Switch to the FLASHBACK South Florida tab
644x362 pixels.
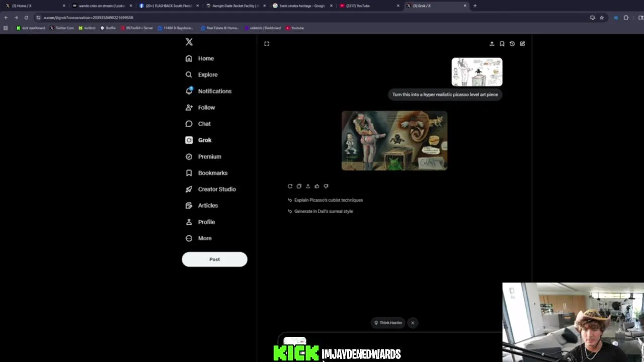tap(169, 6)
